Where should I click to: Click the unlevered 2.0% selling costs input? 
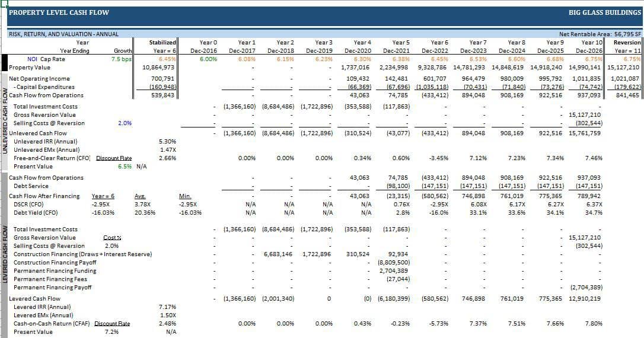[125, 123]
